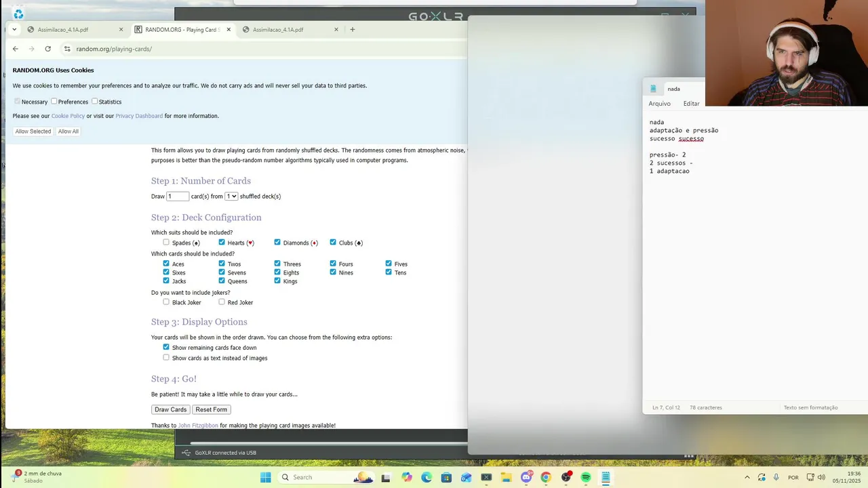Click the Reset Form button

pos(212,409)
